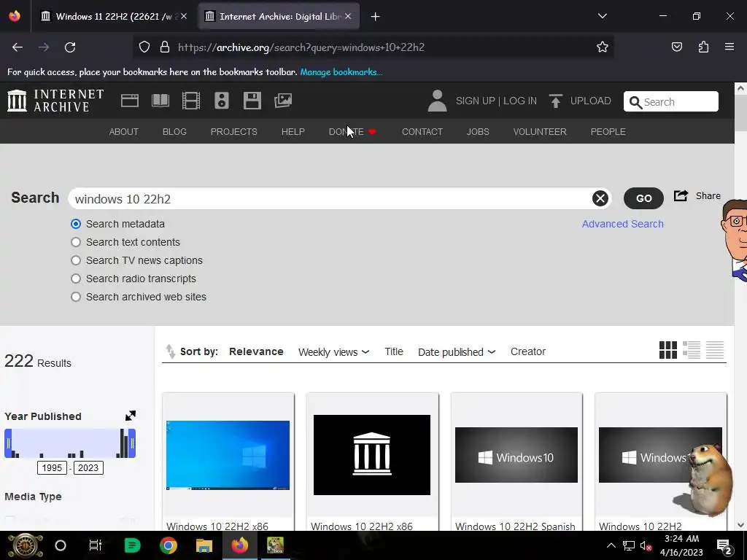Sort results by Relevance

[x=256, y=351]
